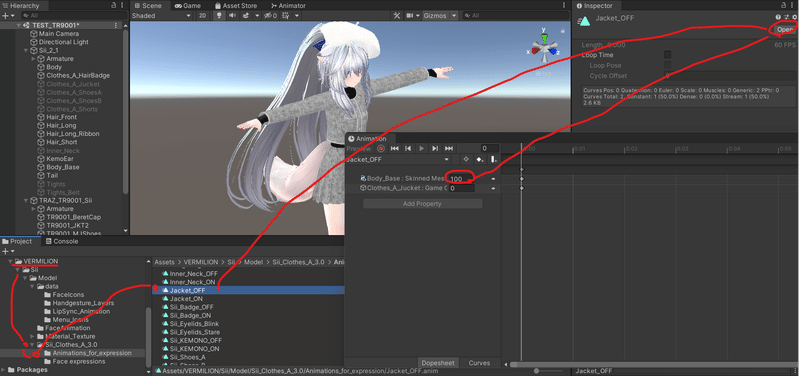Screen dimensions: 800x376
Task: Click Project icon size slider handle
Action: pyautogui.click(x=537, y=371)
